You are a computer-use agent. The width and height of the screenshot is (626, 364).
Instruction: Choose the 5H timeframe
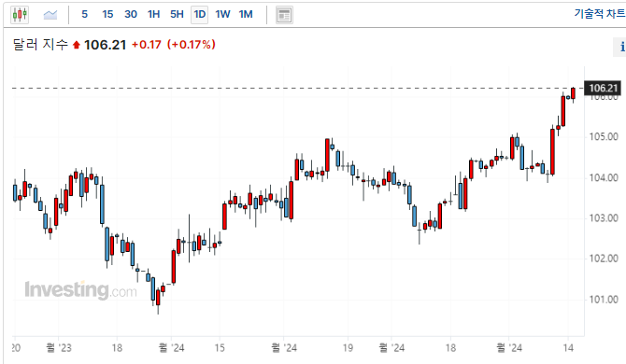tap(177, 14)
